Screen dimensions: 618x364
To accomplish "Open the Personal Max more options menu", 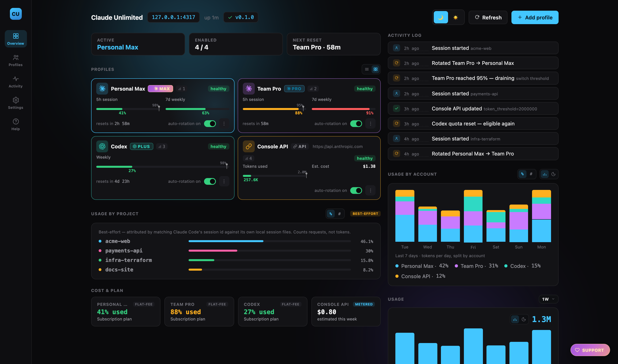I will [224, 124].
